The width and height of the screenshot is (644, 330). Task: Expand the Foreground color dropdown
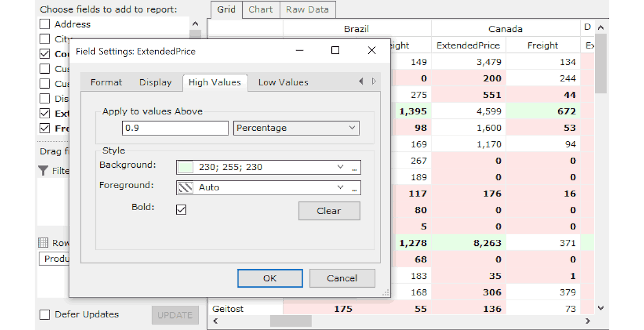340,188
